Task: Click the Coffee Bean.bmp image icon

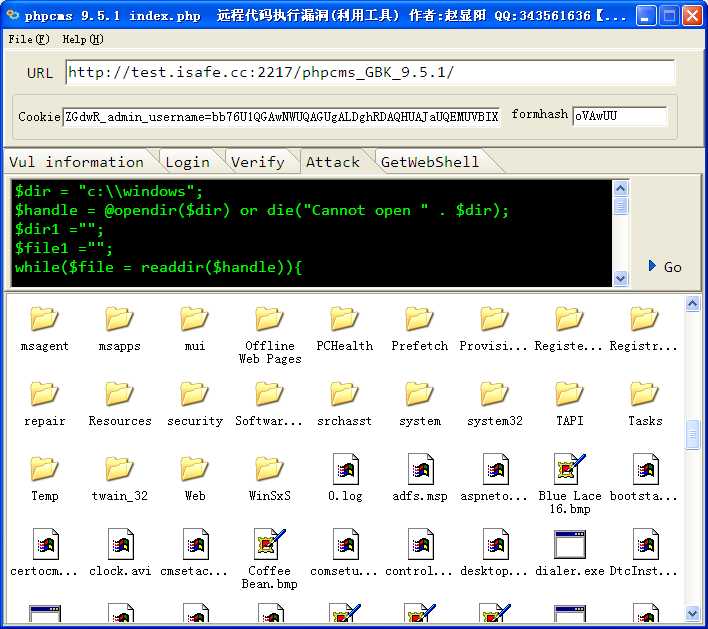Action: (270, 544)
